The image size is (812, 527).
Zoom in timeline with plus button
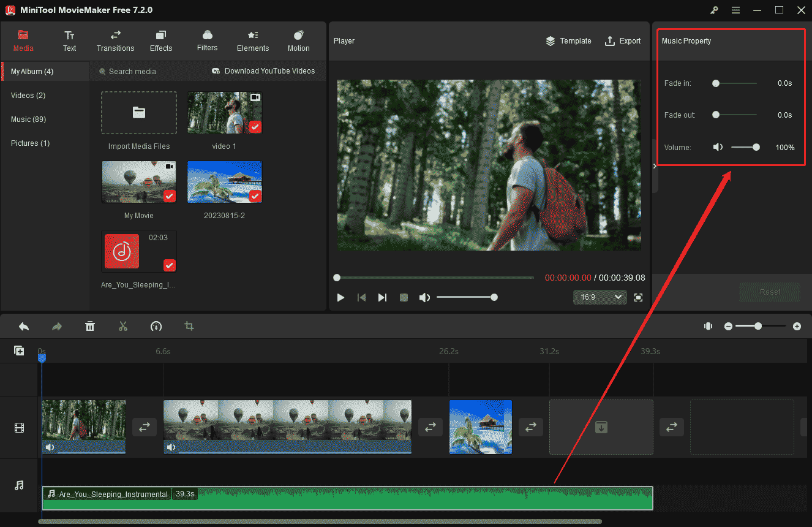pos(797,327)
